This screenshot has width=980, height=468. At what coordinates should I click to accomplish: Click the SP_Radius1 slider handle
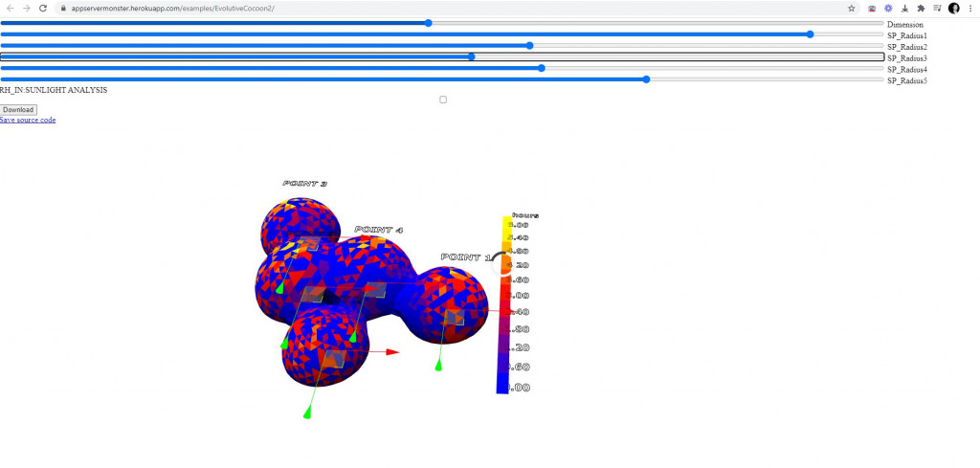[810, 34]
